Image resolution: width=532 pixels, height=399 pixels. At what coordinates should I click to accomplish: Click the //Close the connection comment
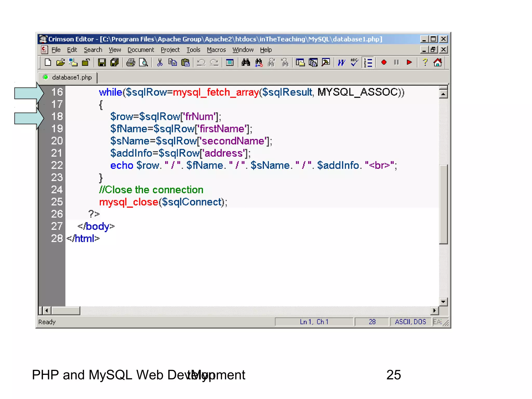(151, 190)
